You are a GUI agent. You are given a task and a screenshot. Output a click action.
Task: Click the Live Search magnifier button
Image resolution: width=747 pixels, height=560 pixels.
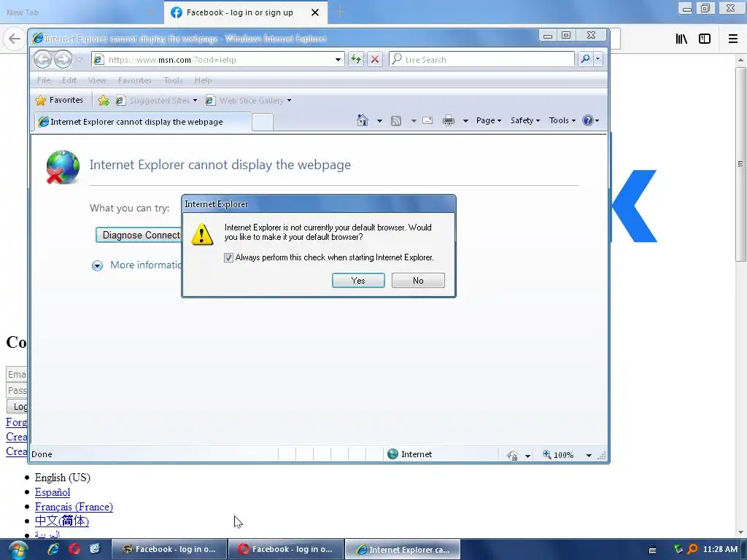[x=585, y=59]
